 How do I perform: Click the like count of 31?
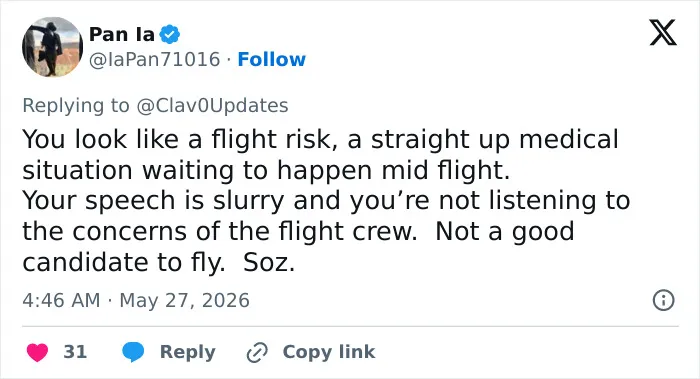click(x=75, y=352)
